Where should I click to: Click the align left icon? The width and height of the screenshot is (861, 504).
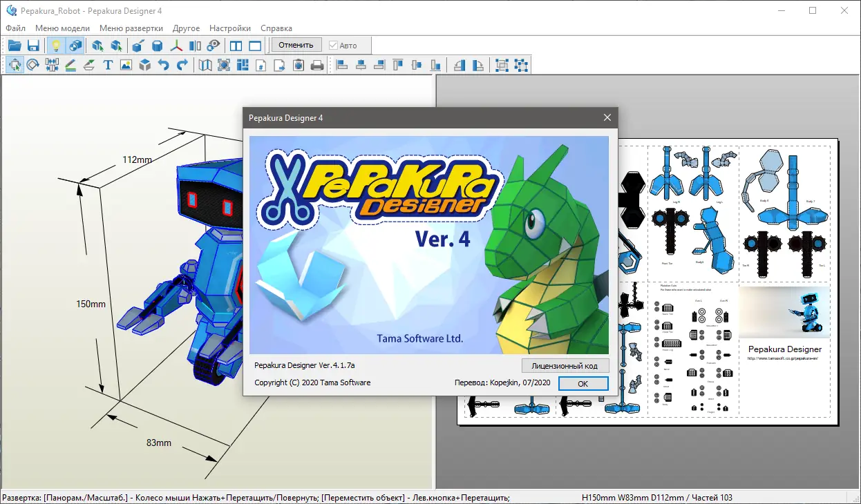tap(341, 65)
